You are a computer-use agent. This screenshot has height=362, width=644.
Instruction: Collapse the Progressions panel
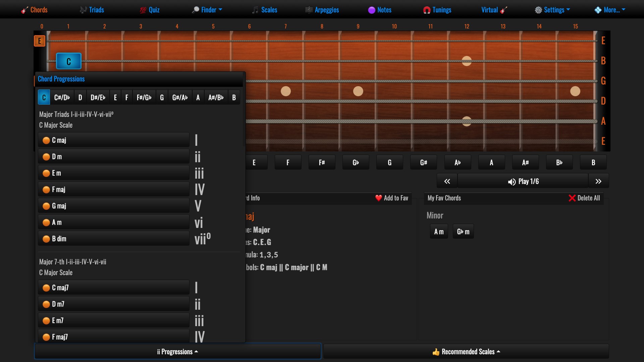click(178, 352)
